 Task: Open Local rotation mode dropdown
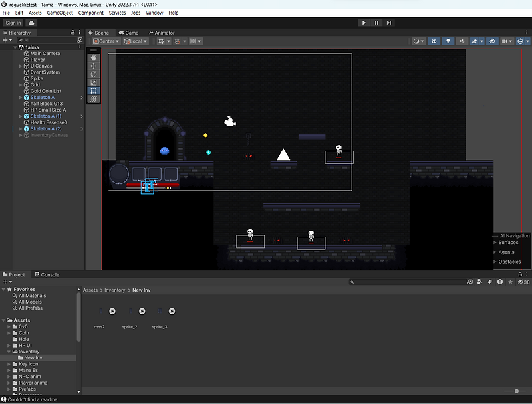click(x=136, y=41)
